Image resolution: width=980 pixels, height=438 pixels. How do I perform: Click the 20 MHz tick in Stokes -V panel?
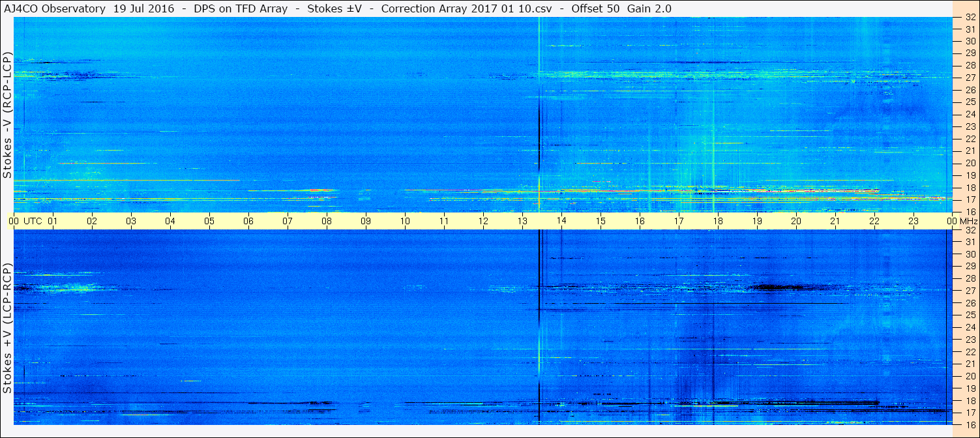pos(970,163)
